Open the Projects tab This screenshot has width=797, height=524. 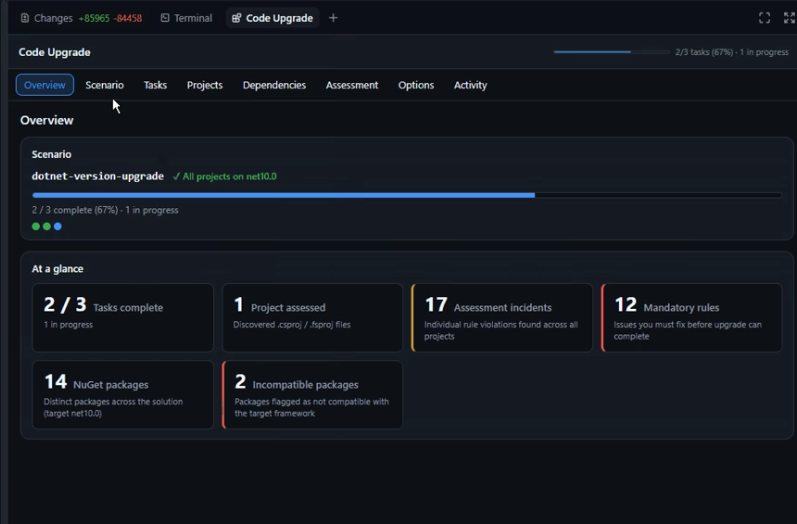point(204,85)
